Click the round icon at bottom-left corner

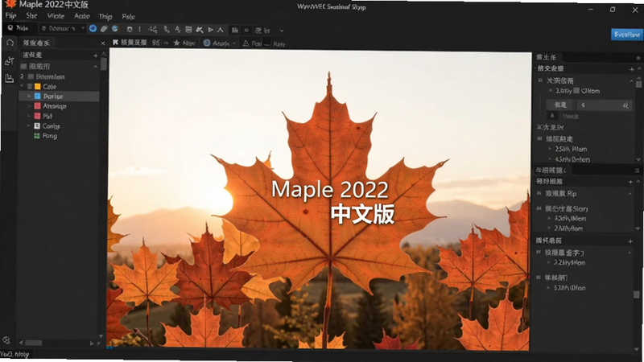click(6, 340)
